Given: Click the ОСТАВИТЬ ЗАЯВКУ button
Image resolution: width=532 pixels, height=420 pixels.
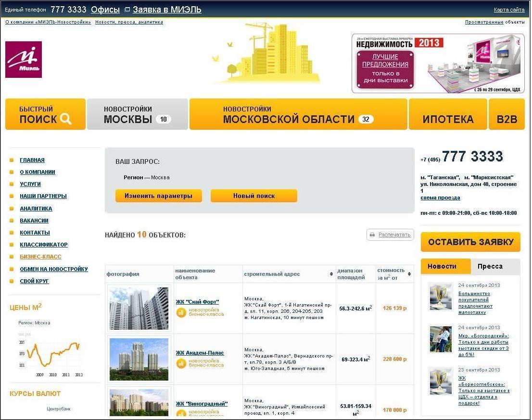Looking at the screenshot, I should pyautogui.click(x=470, y=242).
